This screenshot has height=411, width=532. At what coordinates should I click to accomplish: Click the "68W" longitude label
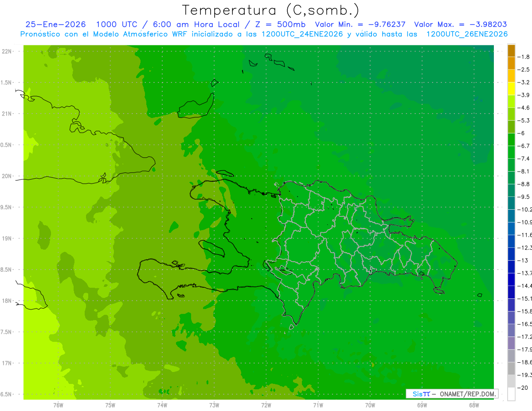point(473,405)
